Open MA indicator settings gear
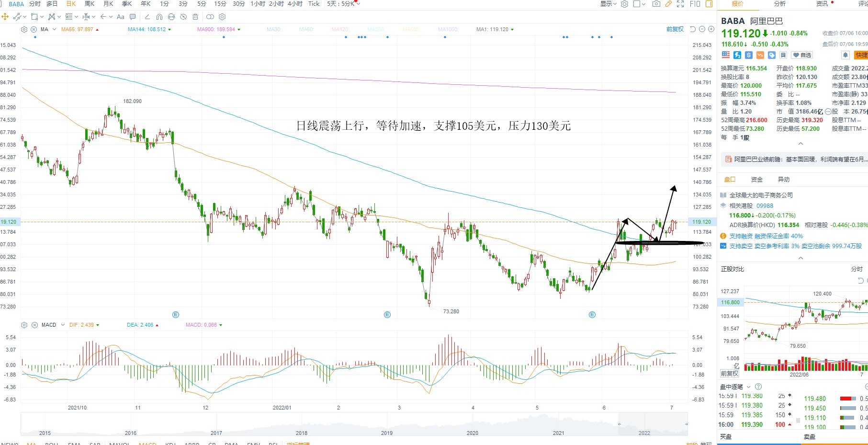Screen dimensions: 868x445 pyautogui.click(x=24, y=29)
